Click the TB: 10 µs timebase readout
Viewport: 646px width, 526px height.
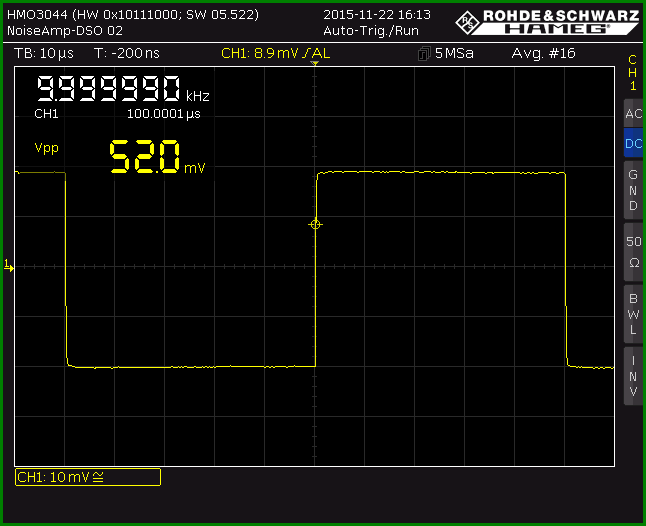tap(44, 54)
